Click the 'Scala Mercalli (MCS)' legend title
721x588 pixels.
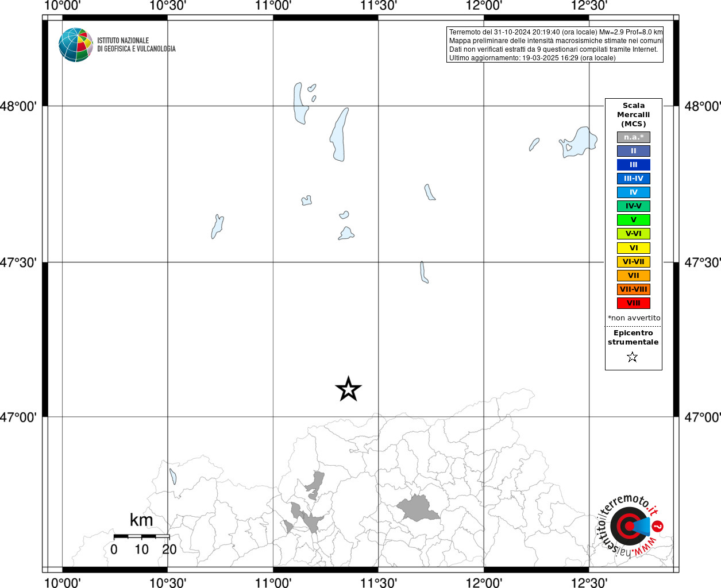coord(634,115)
